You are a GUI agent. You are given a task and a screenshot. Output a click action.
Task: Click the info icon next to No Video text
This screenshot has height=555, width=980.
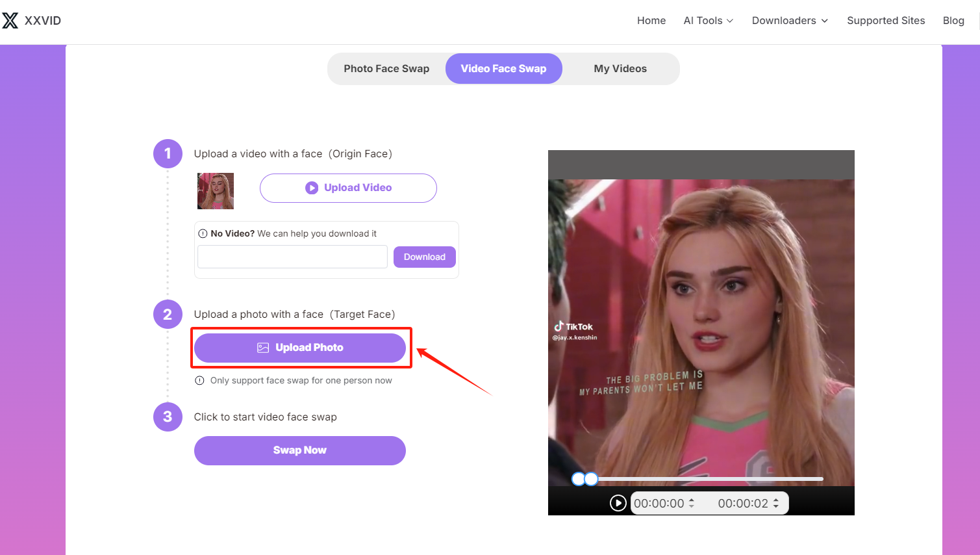coord(202,233)
